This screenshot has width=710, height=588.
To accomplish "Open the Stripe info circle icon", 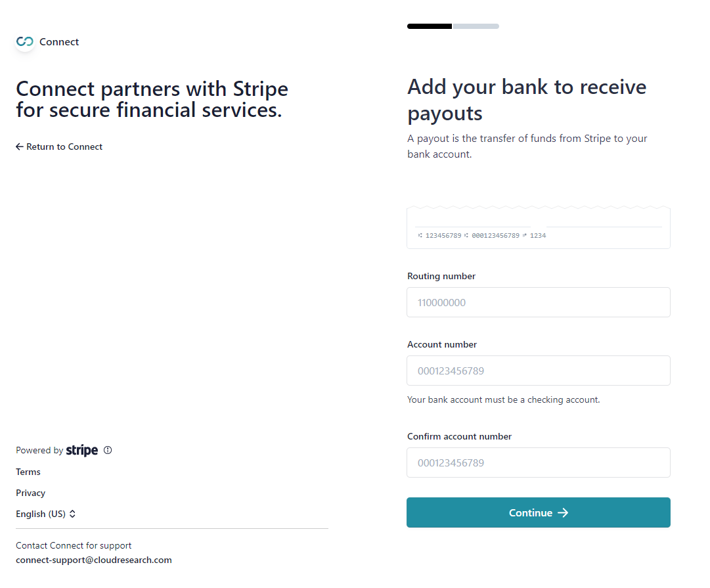I will click(108, 450).
